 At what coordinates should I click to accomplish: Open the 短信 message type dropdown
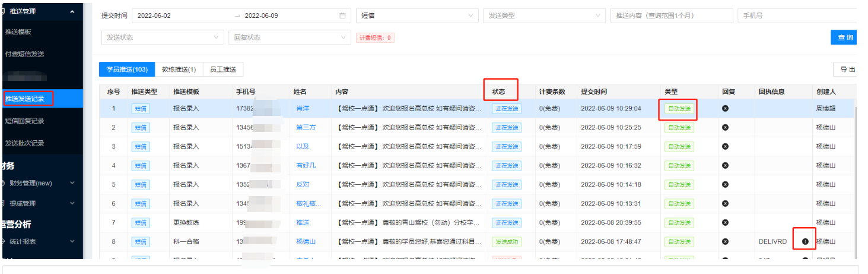tap(417, 16)
